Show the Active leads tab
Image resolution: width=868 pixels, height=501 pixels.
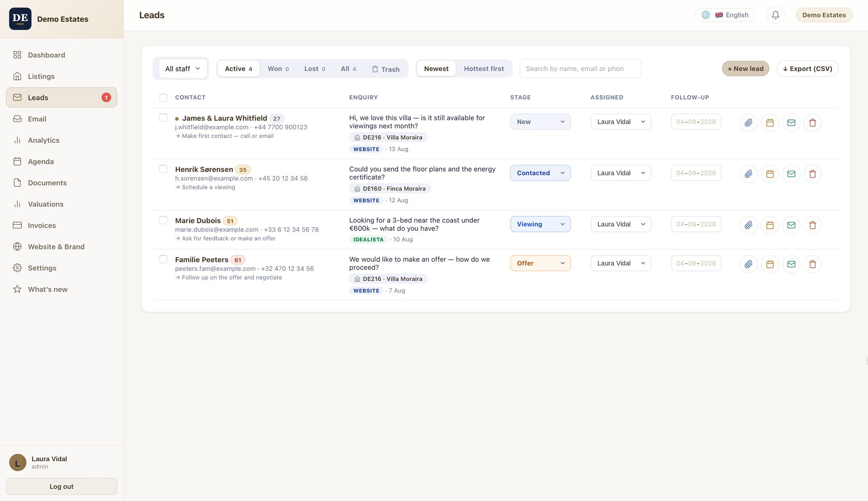point(239,69)
